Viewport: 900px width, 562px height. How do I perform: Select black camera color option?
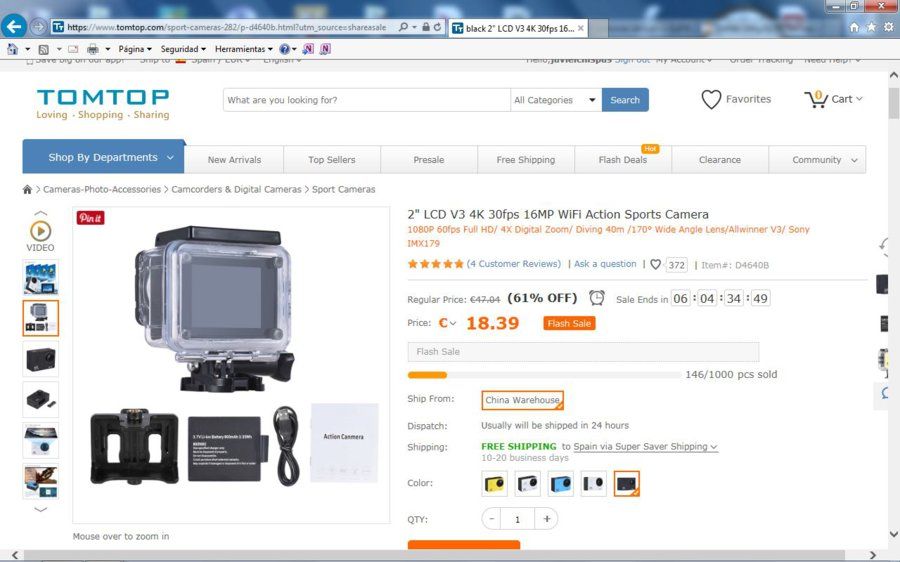click(626, 484)
